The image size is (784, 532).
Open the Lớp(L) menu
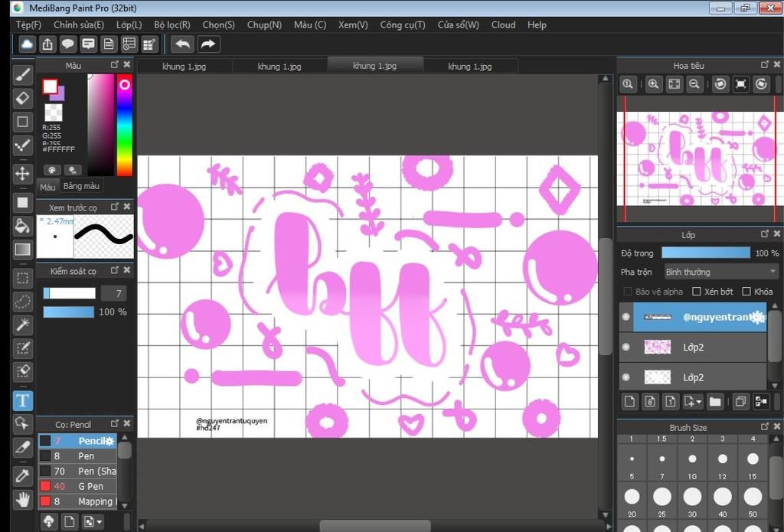[129, 25]
